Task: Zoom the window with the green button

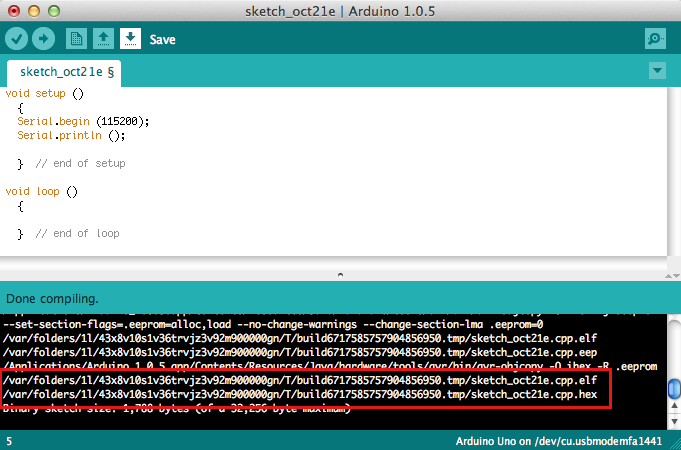Action: tap(53, 11)
